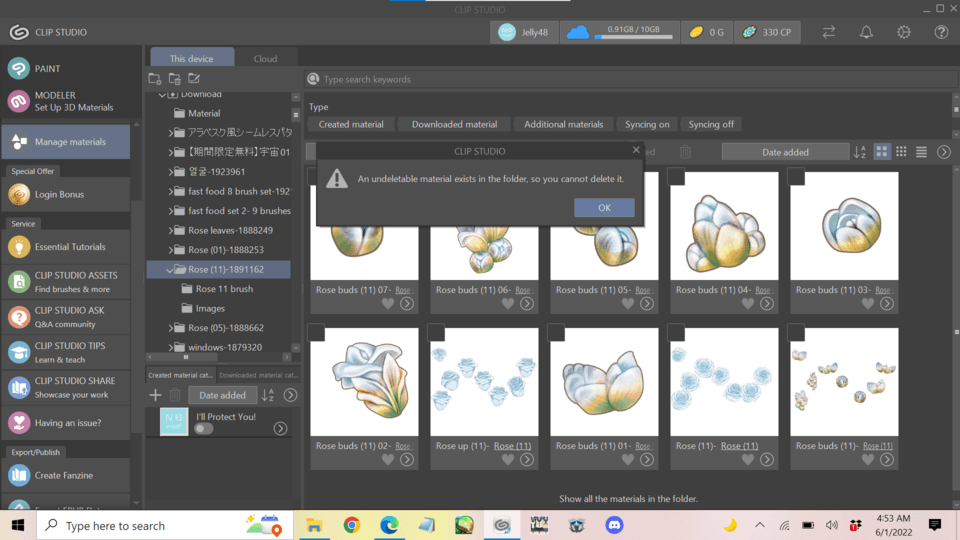Click the Type search keywords field
Viewport: 960px width, 540px height.
[x=631, y=79]
